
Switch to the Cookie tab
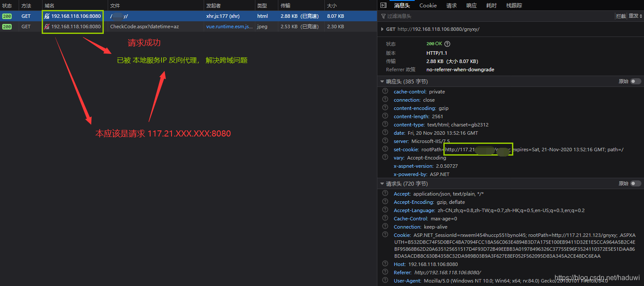click(428, 5)
